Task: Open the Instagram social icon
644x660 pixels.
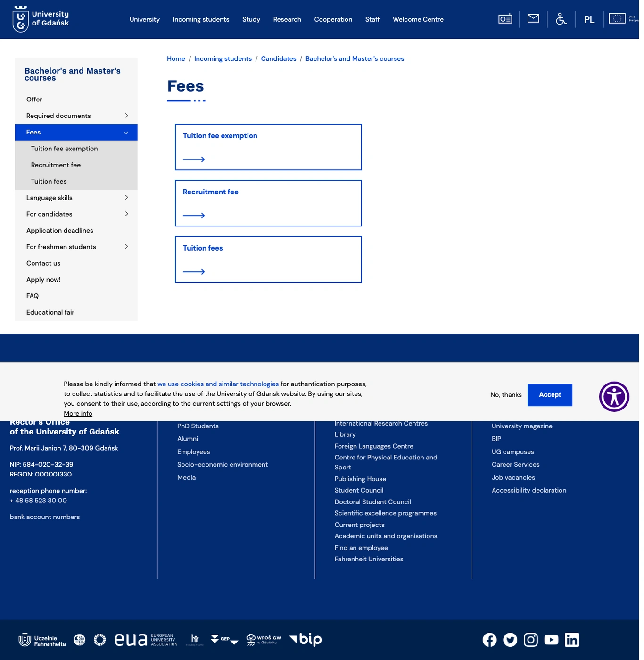Action: [x=531, y=640]
